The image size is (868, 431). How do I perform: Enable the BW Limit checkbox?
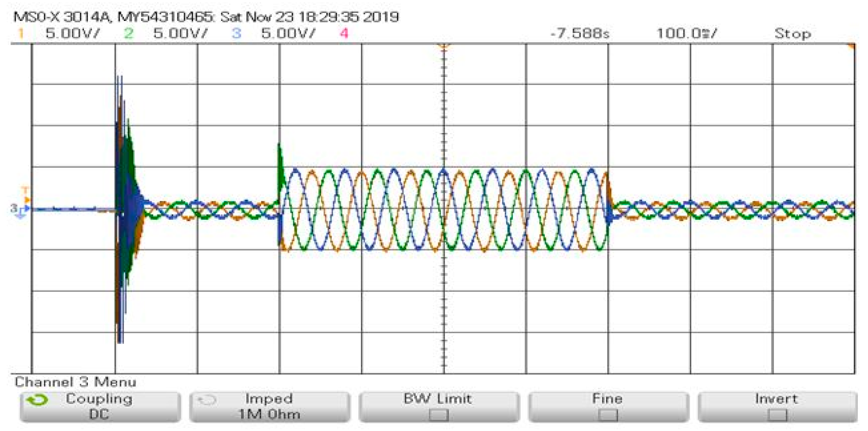(438, 415)
